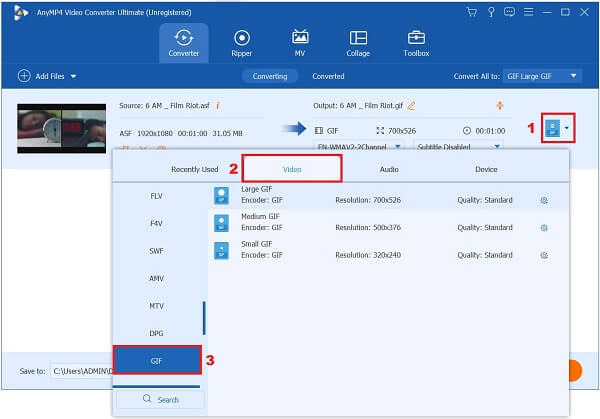View source file info icon
Screen dimensions: 600x419
click(218, 106)
